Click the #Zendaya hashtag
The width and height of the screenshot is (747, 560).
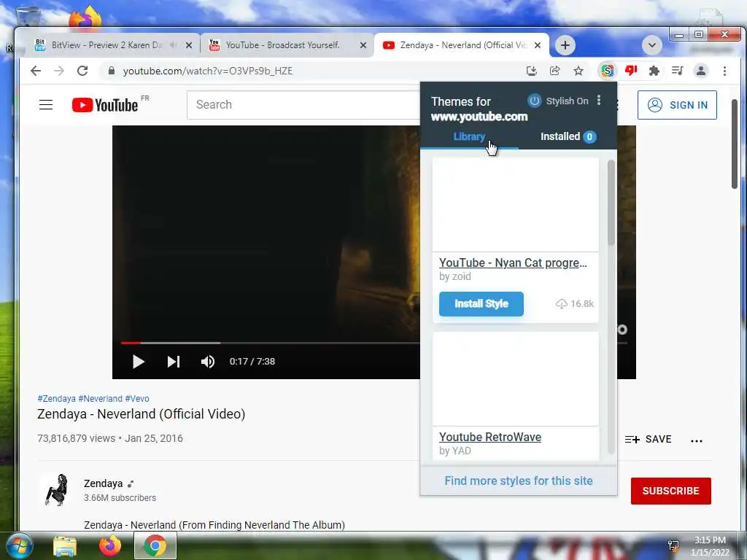[x=56, y=399]
